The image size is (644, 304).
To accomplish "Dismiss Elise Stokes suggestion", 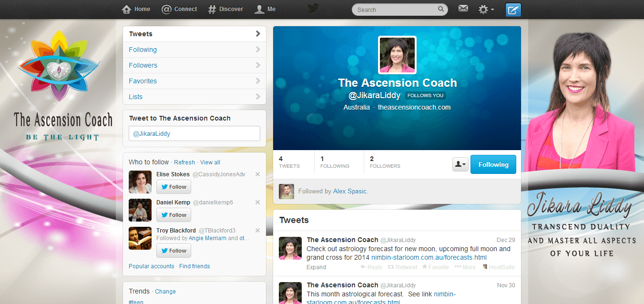I will [x=257, y=174].
